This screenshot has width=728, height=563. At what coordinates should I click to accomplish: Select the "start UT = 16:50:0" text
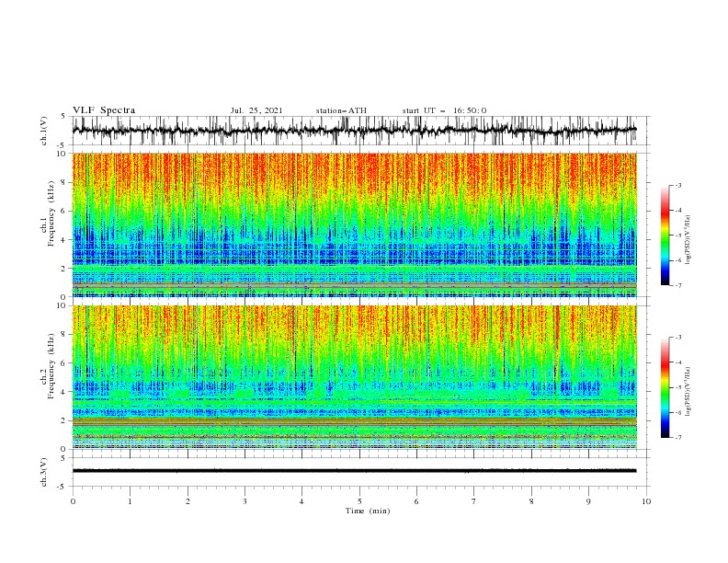pos(444,110)
